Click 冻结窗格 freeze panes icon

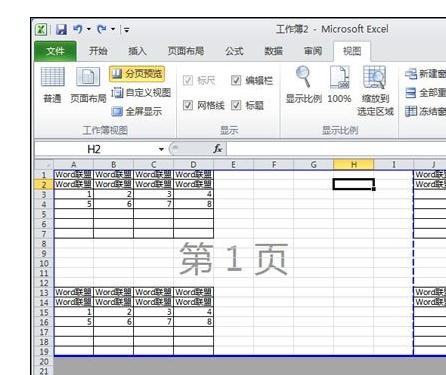point(411,111)
